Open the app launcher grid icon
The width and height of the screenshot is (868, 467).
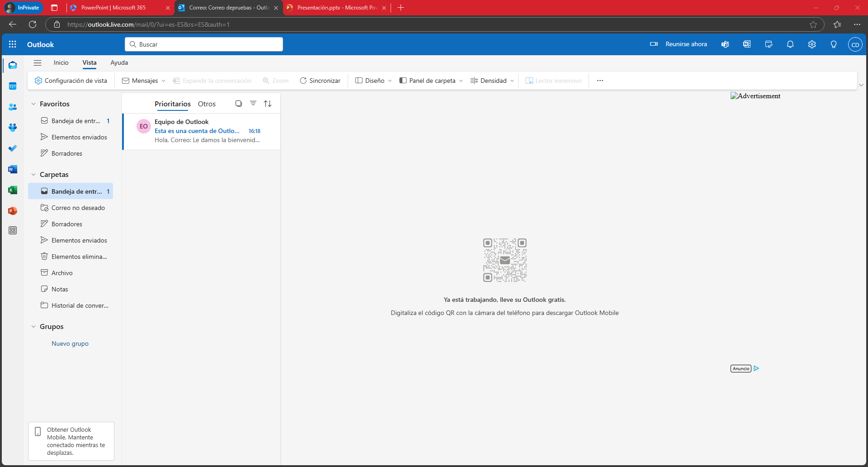pos(13,44)
